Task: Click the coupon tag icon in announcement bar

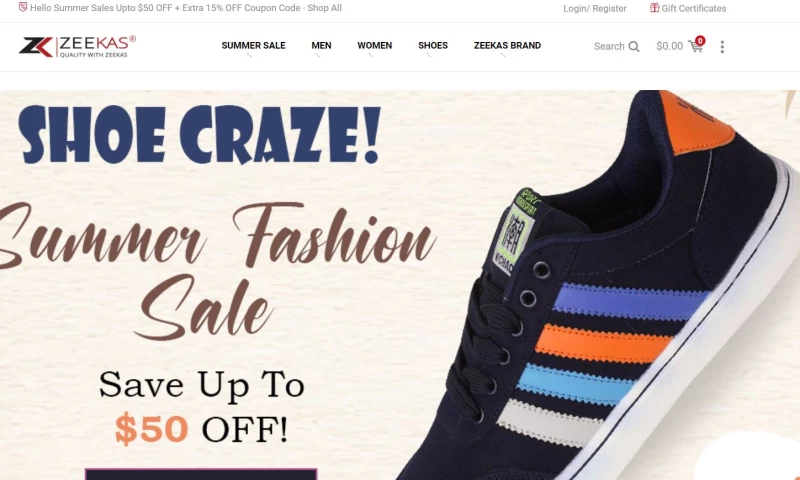Action: 22,7
